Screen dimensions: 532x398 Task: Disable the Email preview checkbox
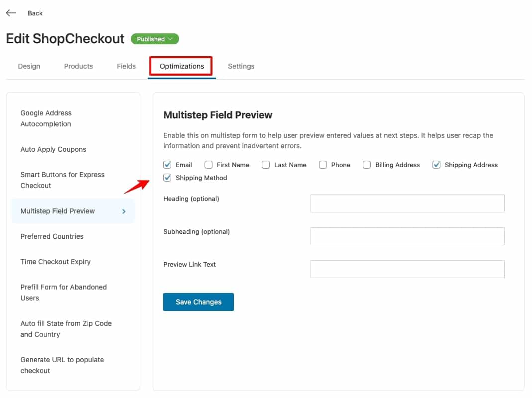(x=167, y=165)
